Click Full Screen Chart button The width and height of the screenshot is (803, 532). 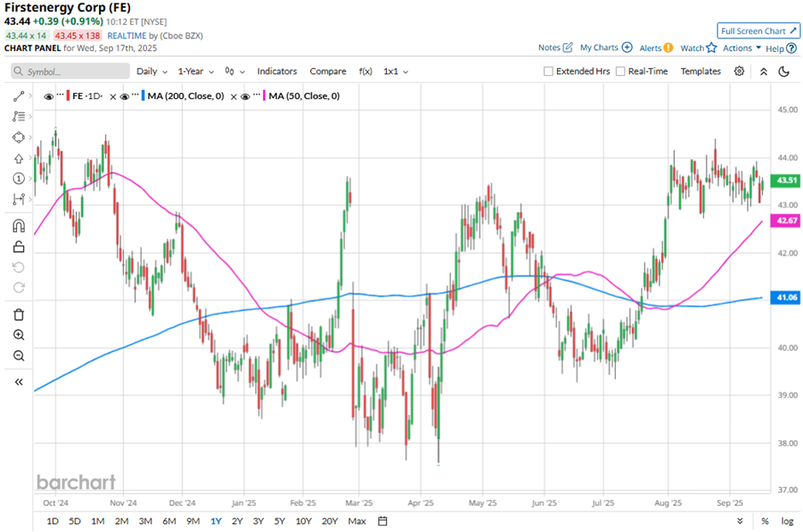coord(759,31)
